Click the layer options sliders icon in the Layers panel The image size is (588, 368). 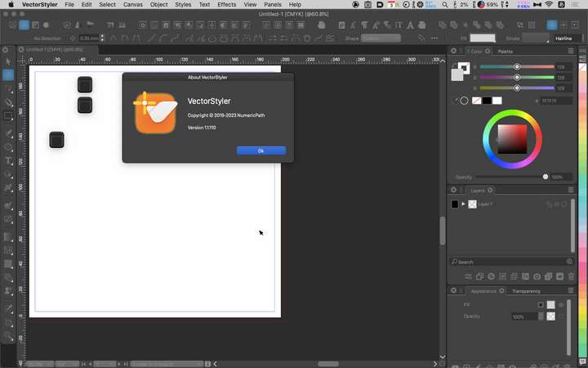468,276
